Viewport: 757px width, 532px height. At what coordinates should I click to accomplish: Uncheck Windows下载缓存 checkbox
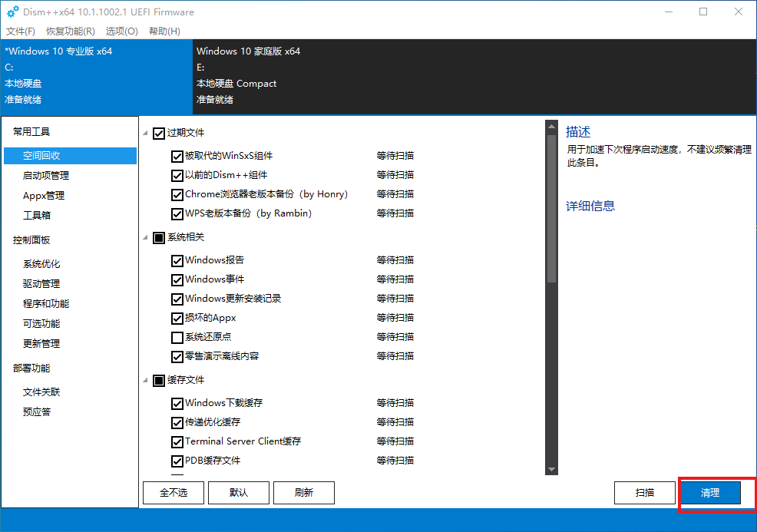[x=177, y=403]
